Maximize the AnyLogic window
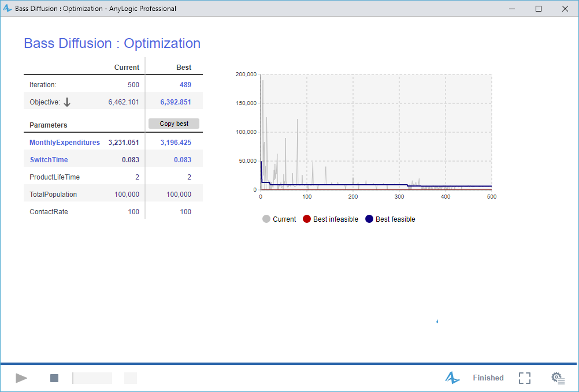Screen dimensions: 579x392 tap(539, 9)
